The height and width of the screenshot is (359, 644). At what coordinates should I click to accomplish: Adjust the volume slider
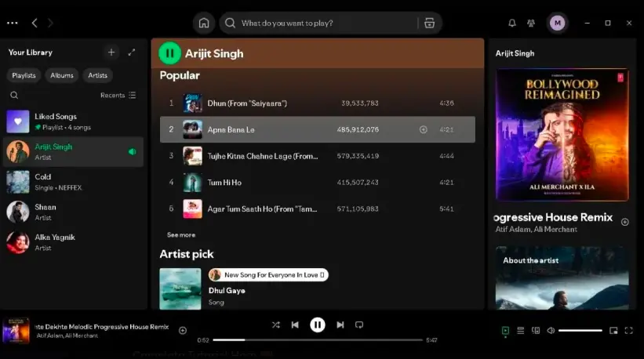[580, 331]
